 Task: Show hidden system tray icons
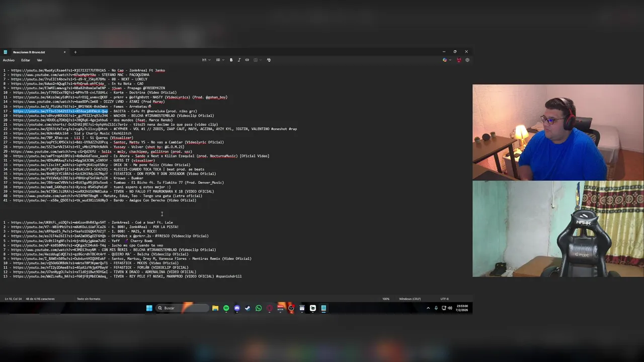[429, 308]
